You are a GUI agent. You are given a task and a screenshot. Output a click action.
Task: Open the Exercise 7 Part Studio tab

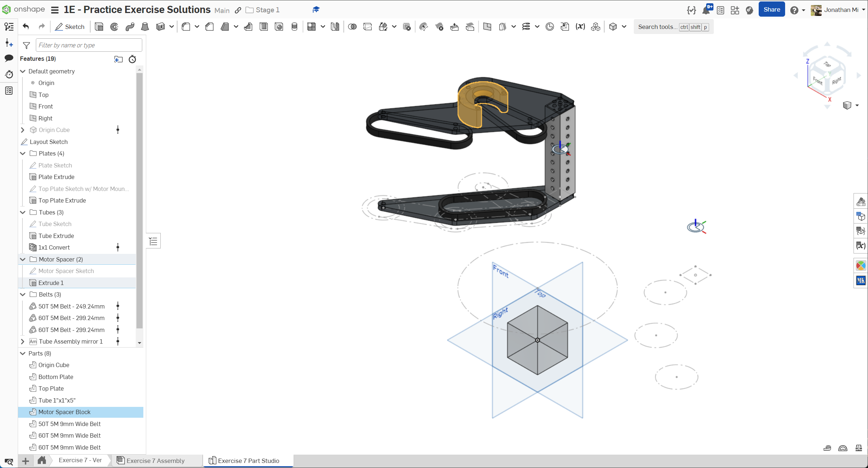248,460
